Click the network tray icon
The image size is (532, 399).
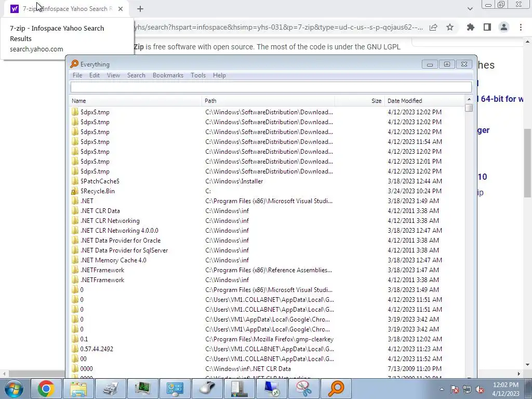pyautogui.click(x=467, y=389)
